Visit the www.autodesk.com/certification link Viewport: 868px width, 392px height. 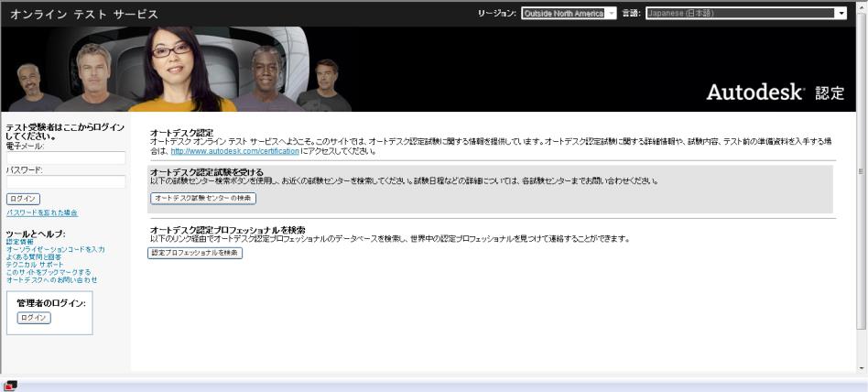tap(234, 150)
